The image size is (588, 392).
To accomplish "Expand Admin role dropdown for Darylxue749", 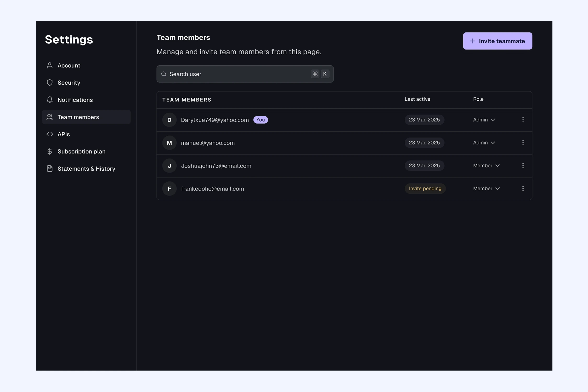I will point(484,120).
